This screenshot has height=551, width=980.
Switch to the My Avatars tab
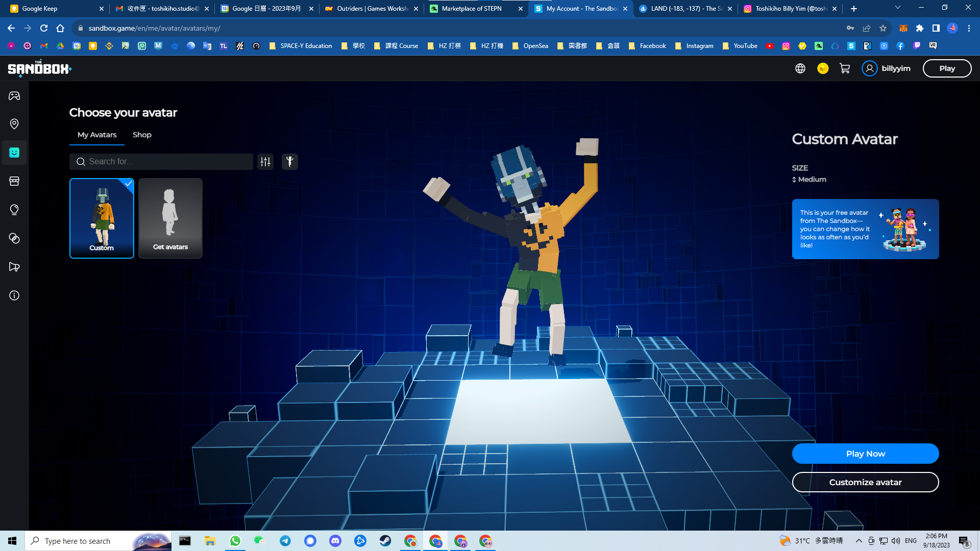pyautogui.click(x=97, y=135)
